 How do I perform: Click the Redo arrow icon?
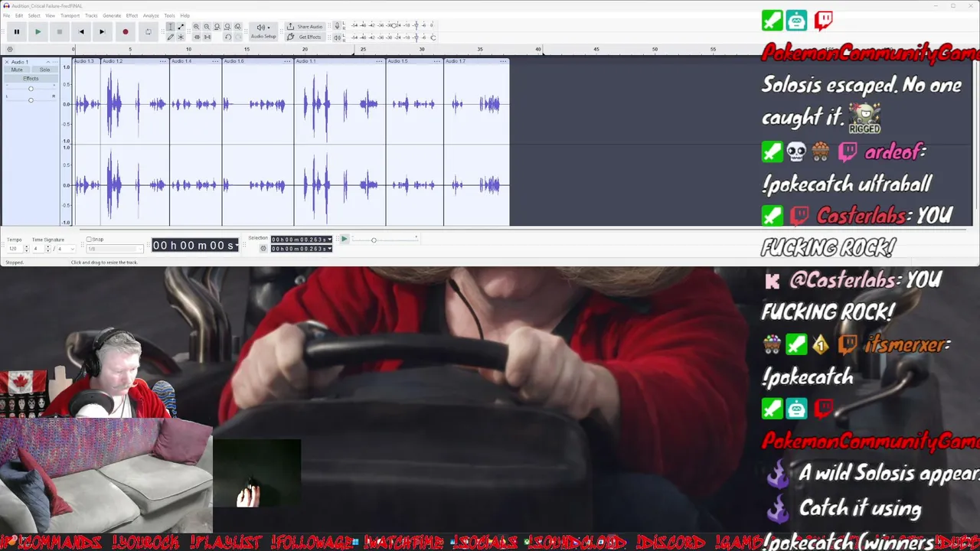click(237, 37)
